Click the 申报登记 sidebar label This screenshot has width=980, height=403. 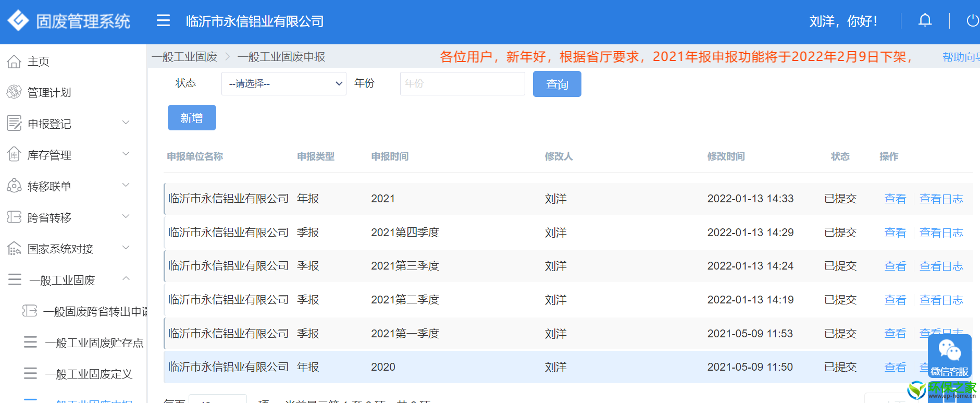(49, 124)
